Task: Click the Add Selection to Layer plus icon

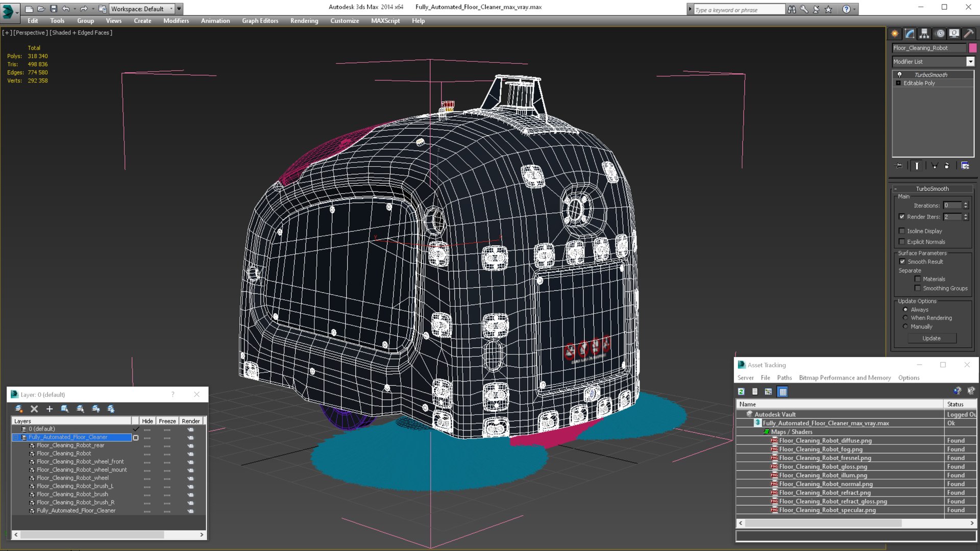Action: point(50,409)
